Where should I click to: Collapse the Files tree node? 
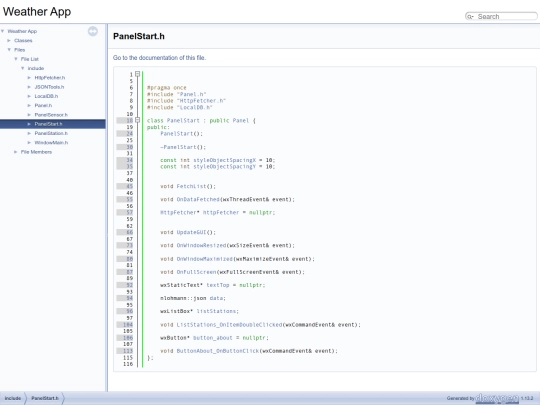click(x=9, y=50)
